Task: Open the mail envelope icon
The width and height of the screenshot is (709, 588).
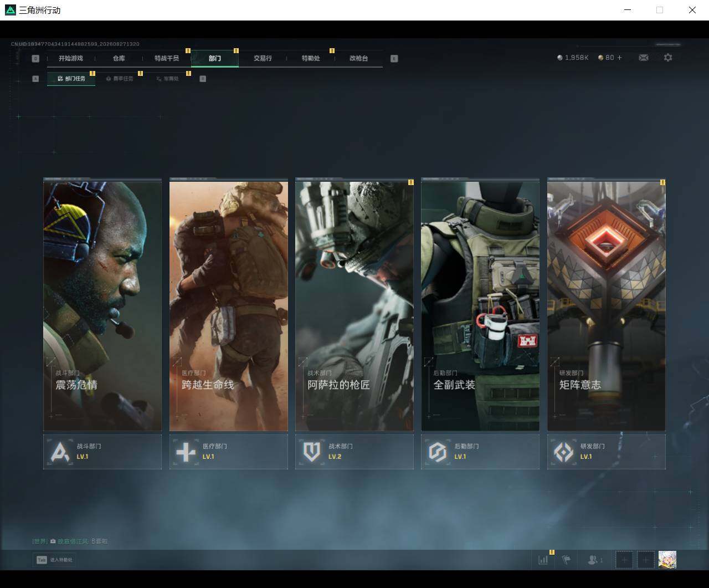Action: coord(644,58)
